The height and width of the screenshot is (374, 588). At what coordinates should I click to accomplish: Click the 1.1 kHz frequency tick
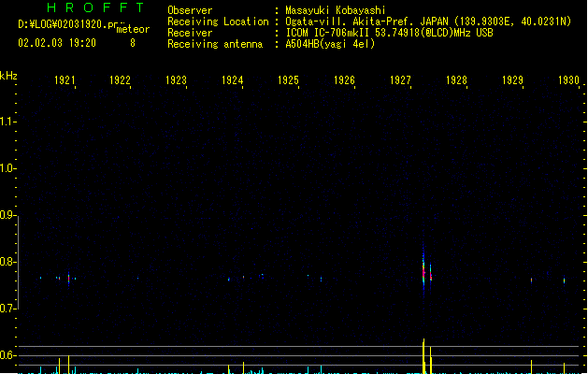click(x=7, y=122)
